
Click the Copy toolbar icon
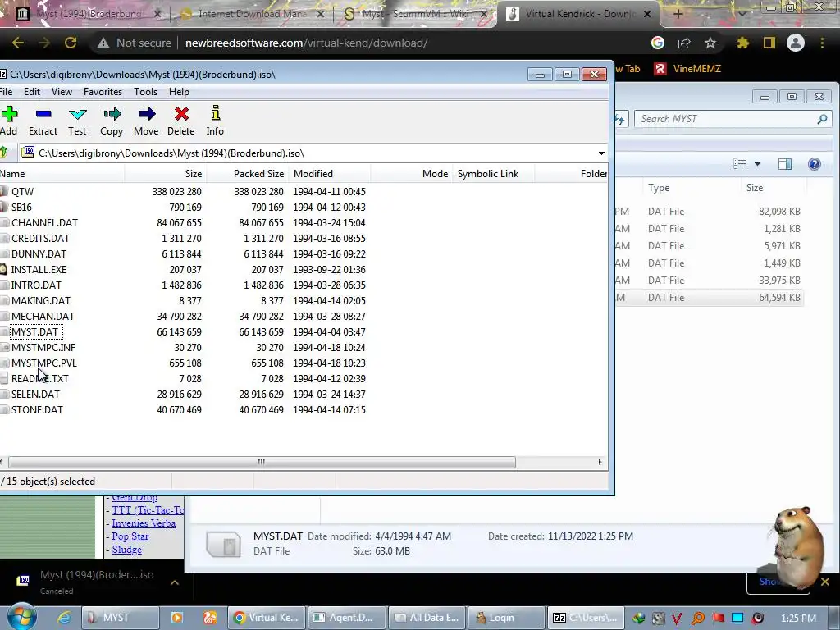tap(112, 121)
